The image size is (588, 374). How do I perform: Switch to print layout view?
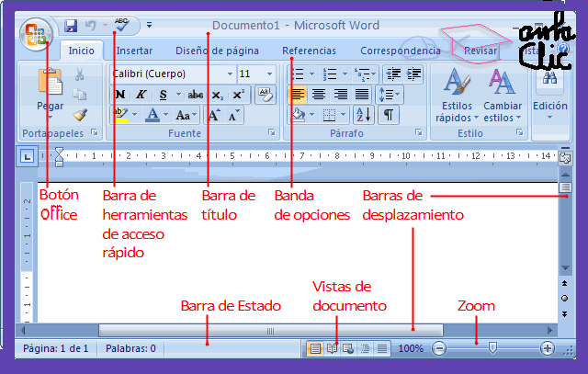click(315, 349)
